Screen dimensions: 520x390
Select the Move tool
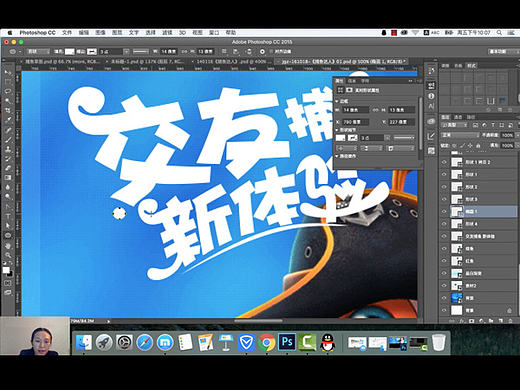[x=8, y=72]
